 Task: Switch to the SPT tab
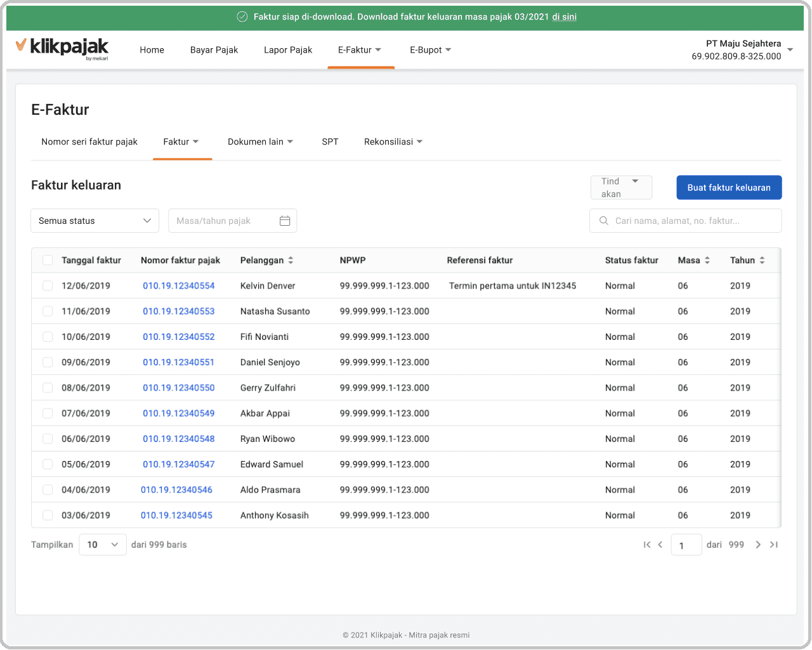(x=330, y=141)
